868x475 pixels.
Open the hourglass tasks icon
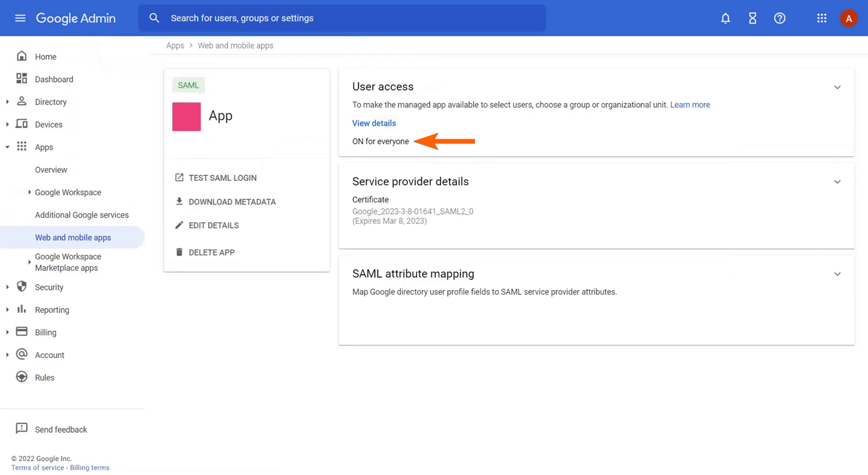752,18
